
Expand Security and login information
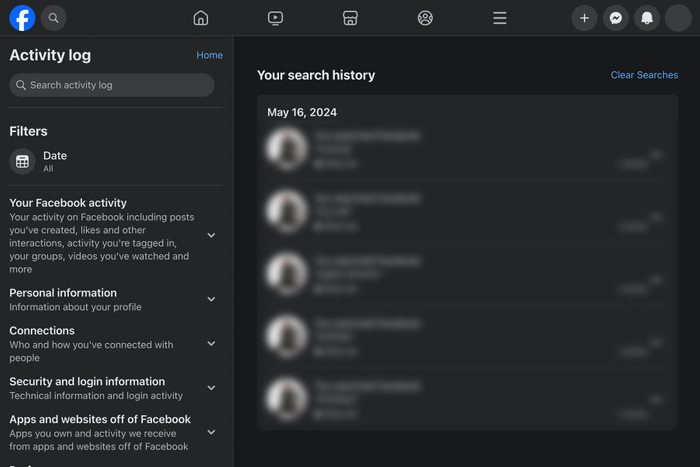[211, 388]
